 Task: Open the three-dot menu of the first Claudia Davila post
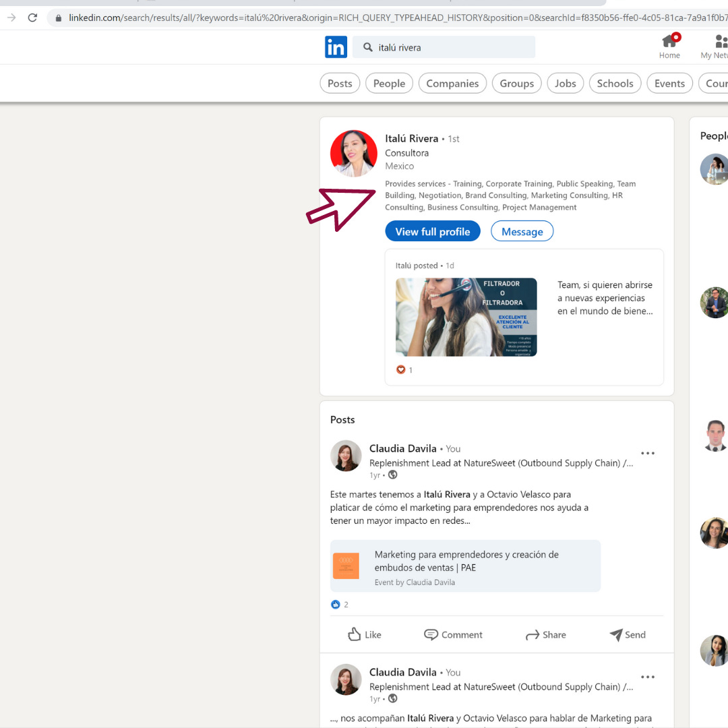tap(648, 453)
